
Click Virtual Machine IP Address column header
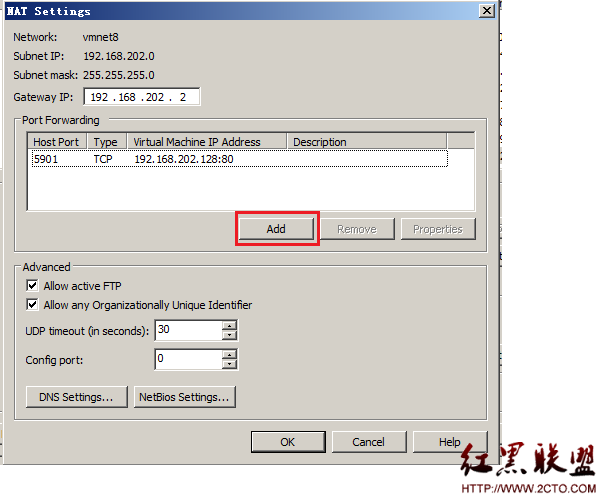click(207, 142)
